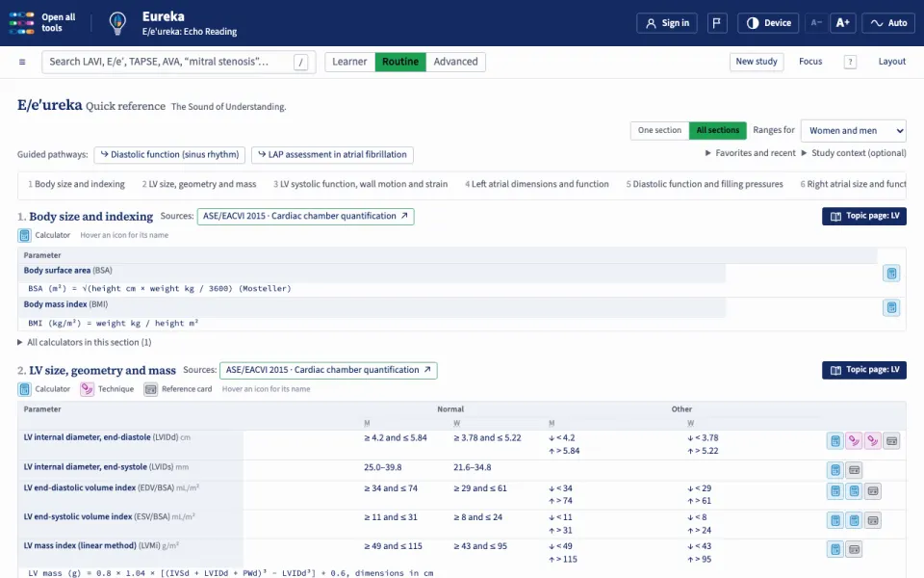924x578 pixels.
Task: Switch to Learner mode
Action: pyautogui.click(x=349, y=62)
